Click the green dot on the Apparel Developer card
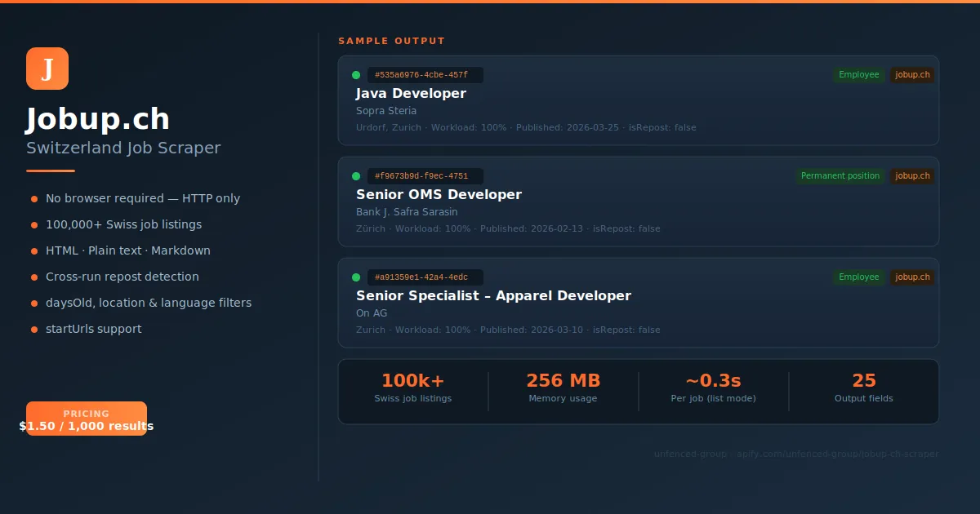This screenshot has height=514, width=980. pyautogui.click(x=355, y=277)
